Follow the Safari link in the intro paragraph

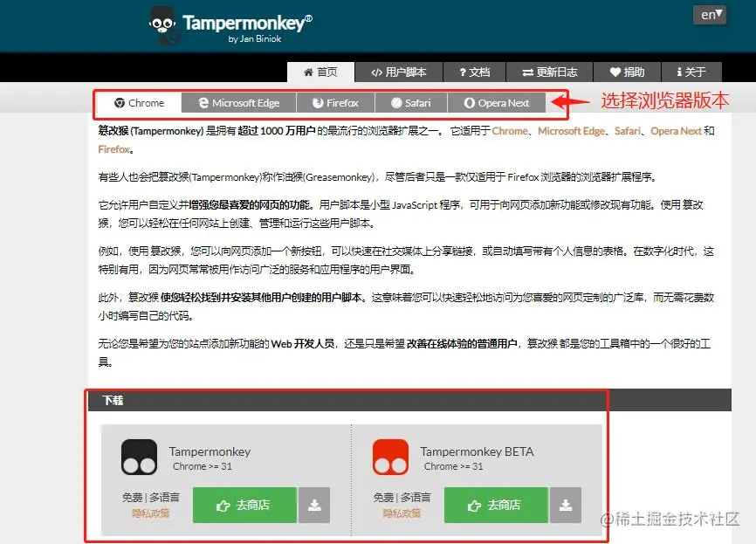[x=628, y=131]
